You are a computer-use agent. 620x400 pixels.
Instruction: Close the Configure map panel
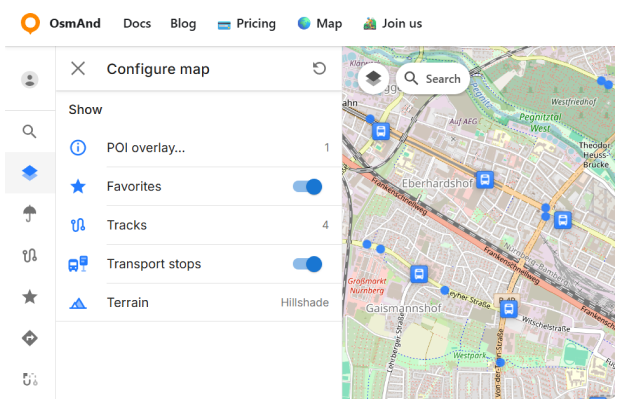pos(78,69)
